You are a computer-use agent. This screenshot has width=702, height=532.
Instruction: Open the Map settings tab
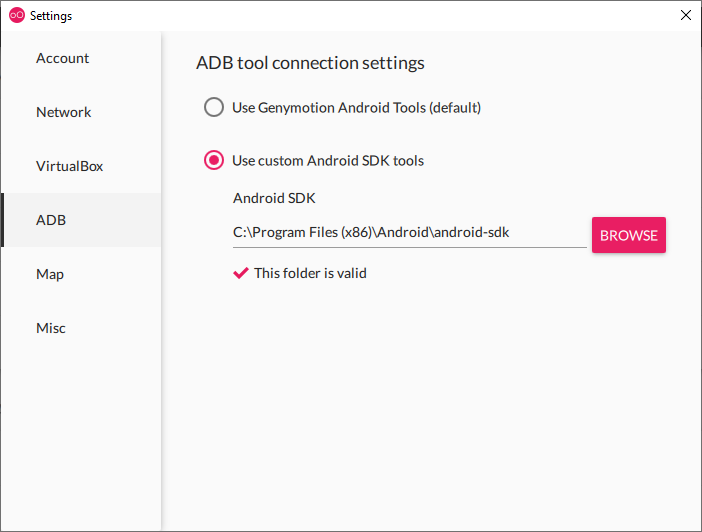(50, 274)
